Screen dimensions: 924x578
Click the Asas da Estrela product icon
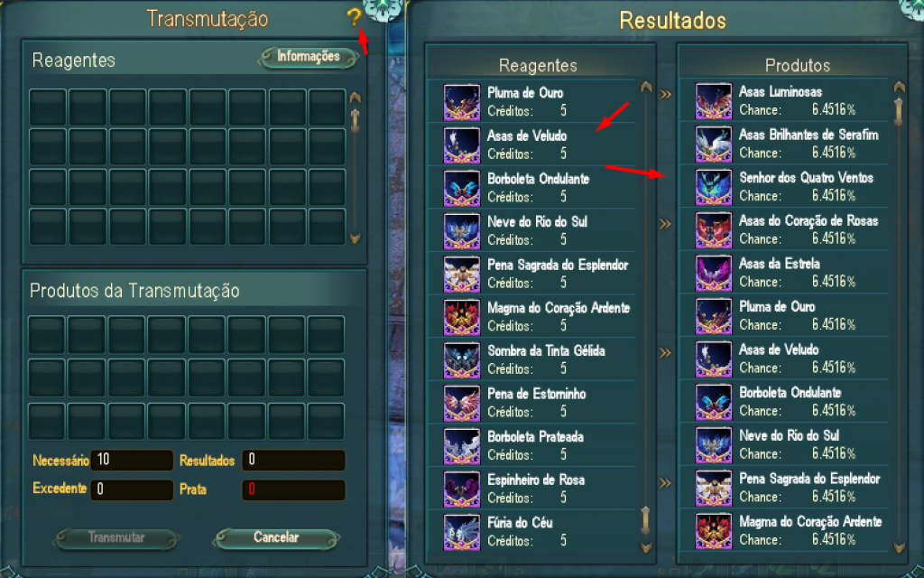click(714, 274)
